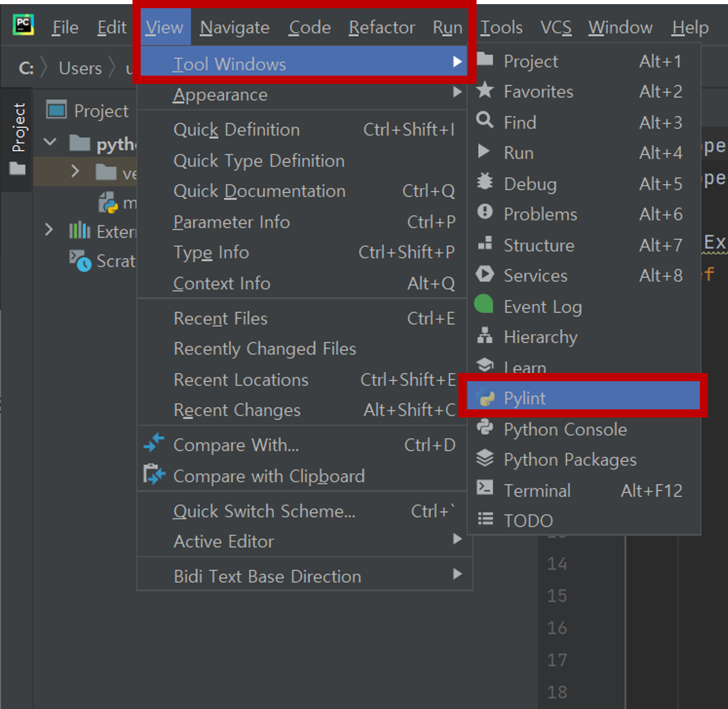
Task: Click the Debug bug icon
Action: coord(485,181)
